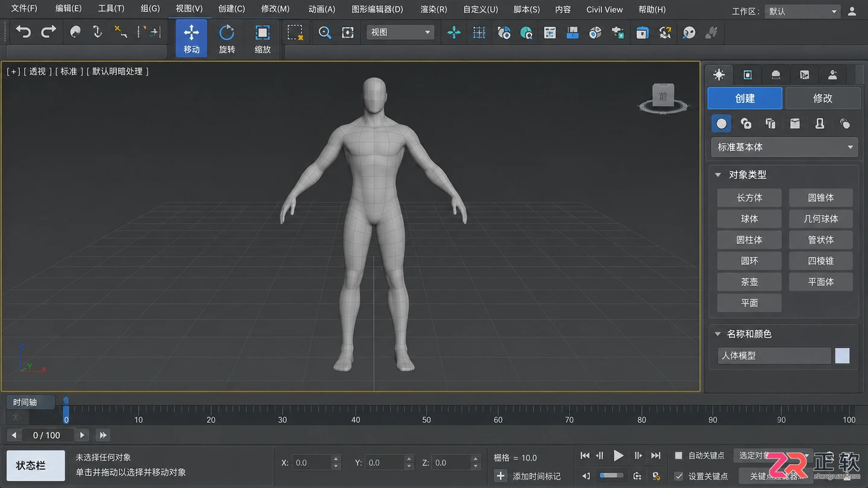Enable the 自动关键点 checkbox
The width and height of the screenshot is (868, 488).
678,456
